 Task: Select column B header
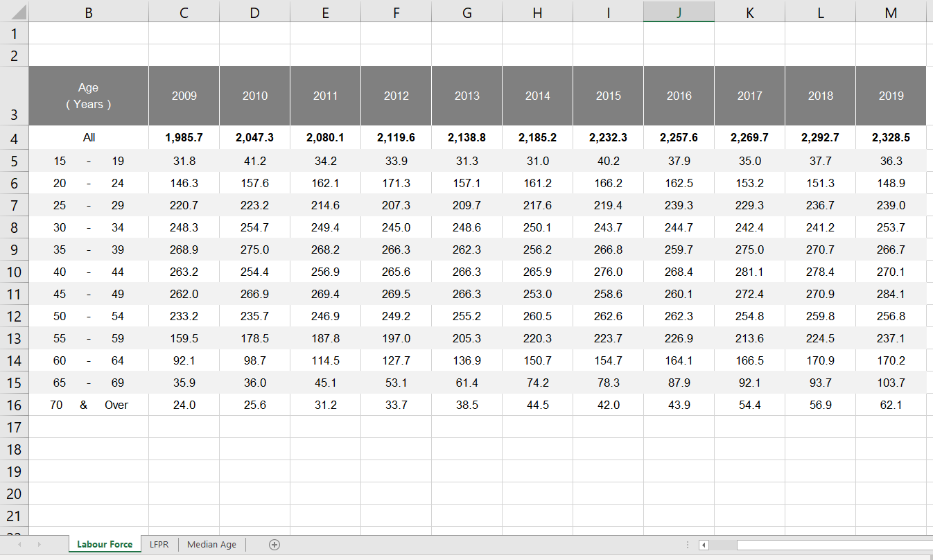tap(89, 12)
